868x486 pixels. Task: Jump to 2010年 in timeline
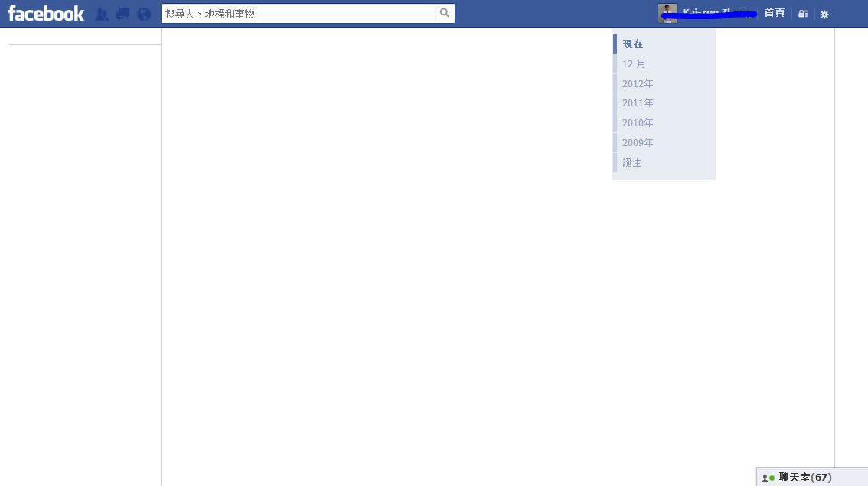(637, 123)
